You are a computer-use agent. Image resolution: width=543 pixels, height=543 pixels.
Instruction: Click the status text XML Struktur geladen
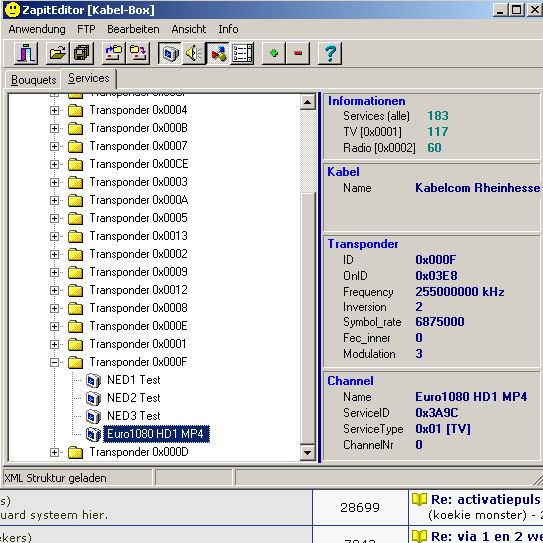point(55,478)
